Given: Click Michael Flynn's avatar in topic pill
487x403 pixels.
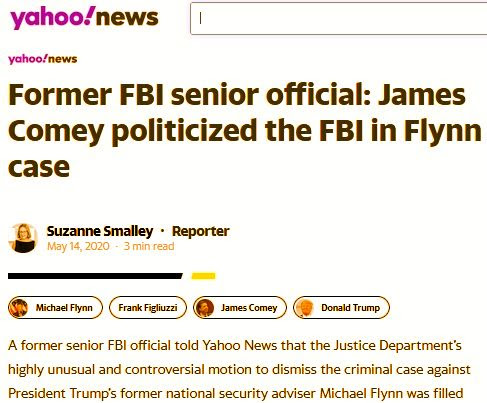Looking at the screenshot, I should tap(18, 307).
